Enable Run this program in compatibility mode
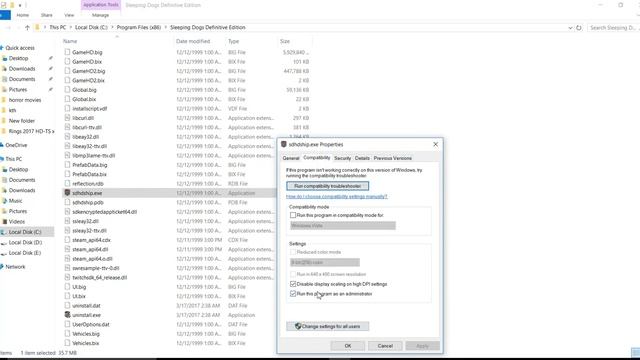 click(293, 215)
